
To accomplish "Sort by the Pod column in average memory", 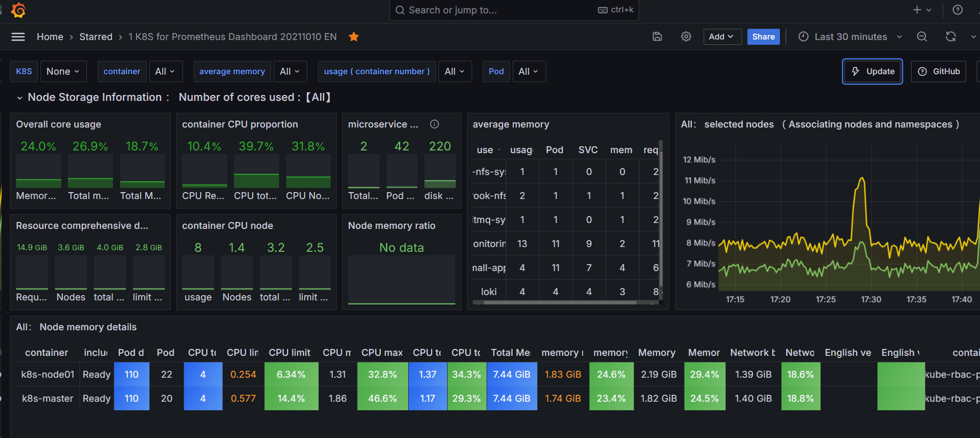I will coord(555,150).
